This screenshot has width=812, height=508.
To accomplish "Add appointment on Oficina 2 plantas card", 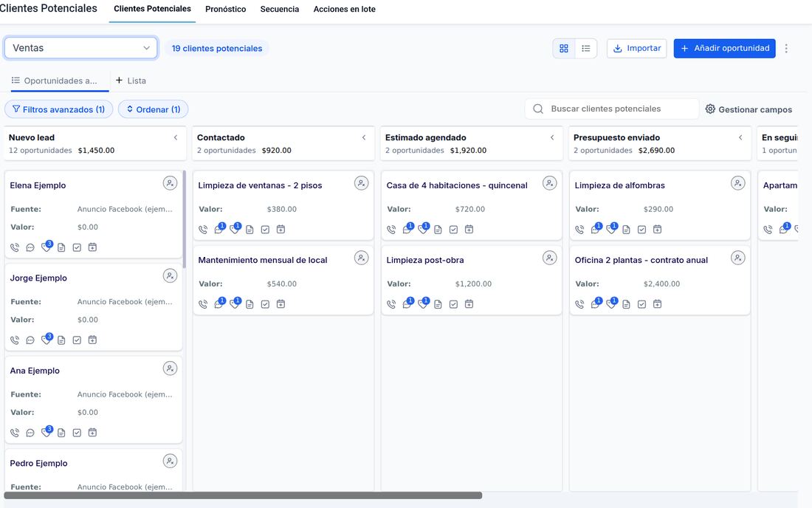I will [657, 304].
